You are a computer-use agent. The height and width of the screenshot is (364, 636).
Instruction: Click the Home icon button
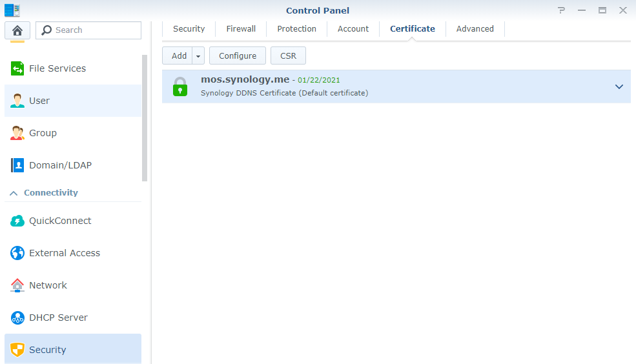[17, 30]
